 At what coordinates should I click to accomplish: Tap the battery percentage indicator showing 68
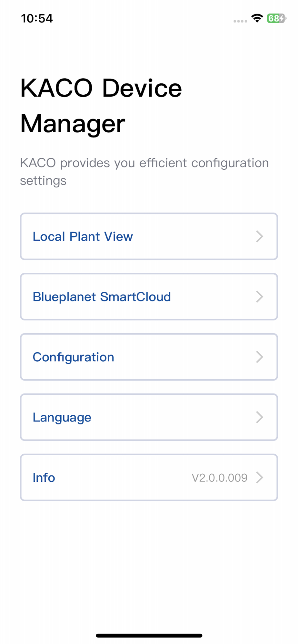[x=273, y=18]
